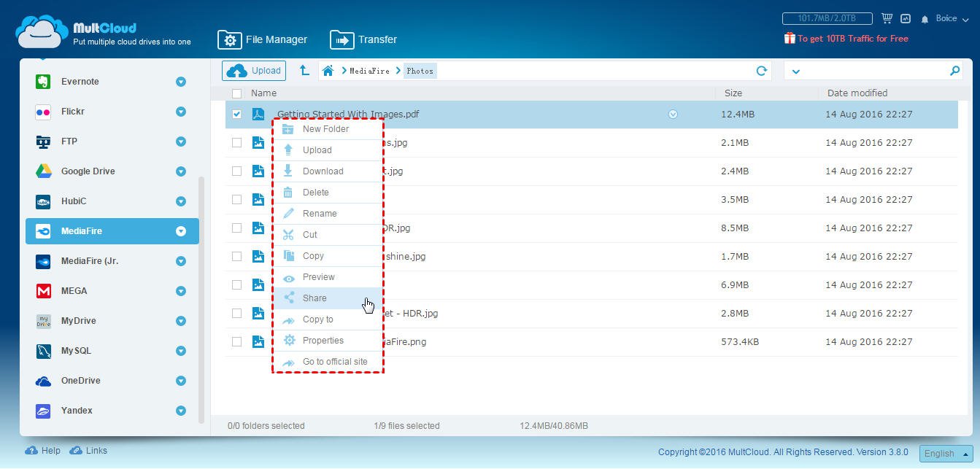Click the search magnifier icon
Viewport: 980px width, 469px height.
954,71
